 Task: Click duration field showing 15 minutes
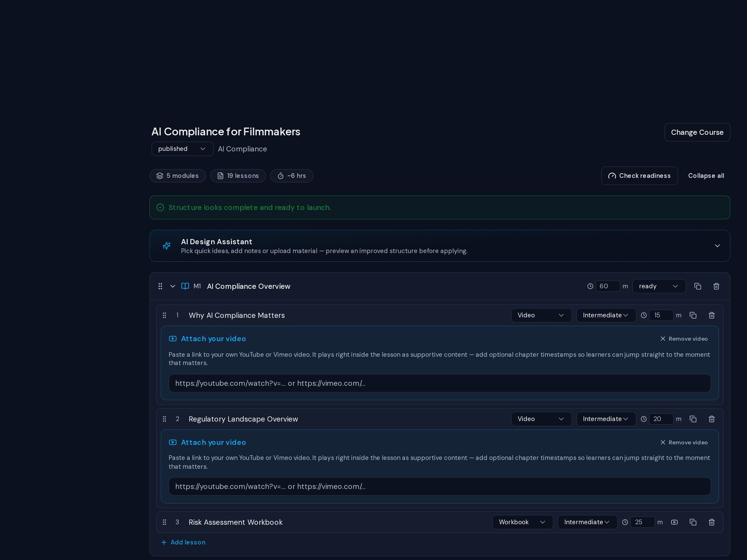click(661, 315)
